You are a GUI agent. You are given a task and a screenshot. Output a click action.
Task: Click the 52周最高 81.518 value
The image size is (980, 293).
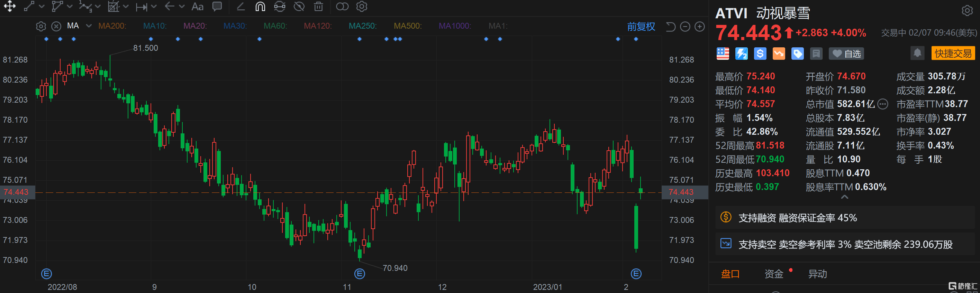(x=770, y=145)
